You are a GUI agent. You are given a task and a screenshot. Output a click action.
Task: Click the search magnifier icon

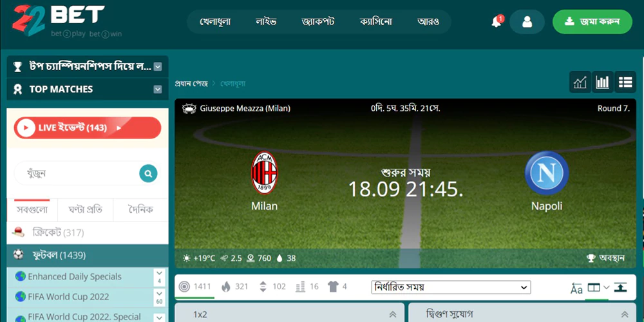click(x=148, y=173)
